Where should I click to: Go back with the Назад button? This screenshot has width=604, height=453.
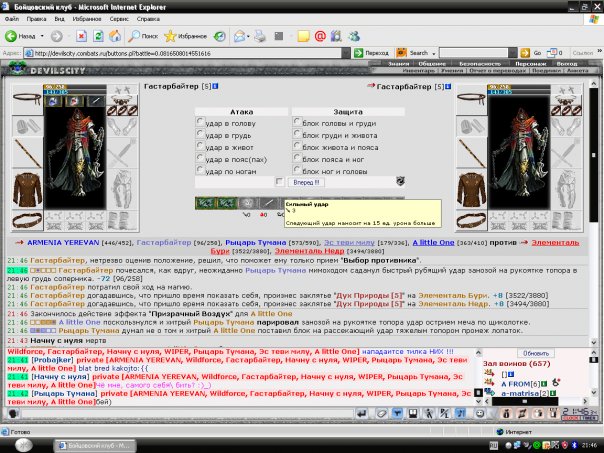click(20, 36)
